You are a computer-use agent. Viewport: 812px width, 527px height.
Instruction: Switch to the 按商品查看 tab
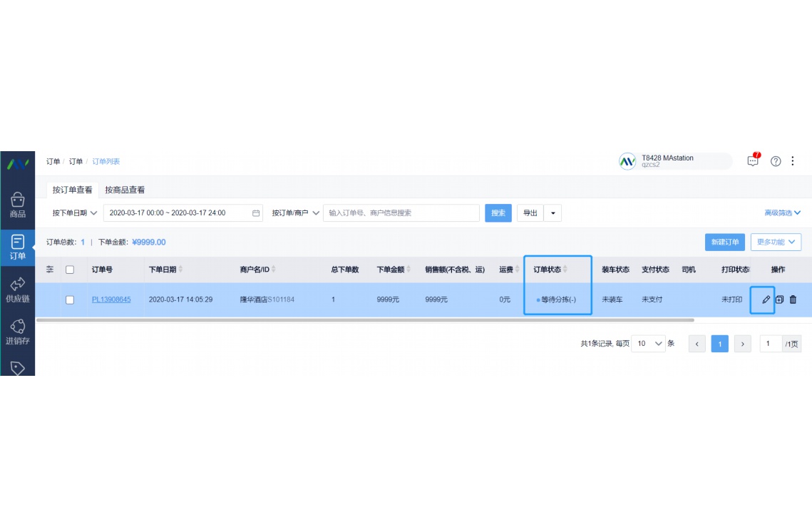125,190
